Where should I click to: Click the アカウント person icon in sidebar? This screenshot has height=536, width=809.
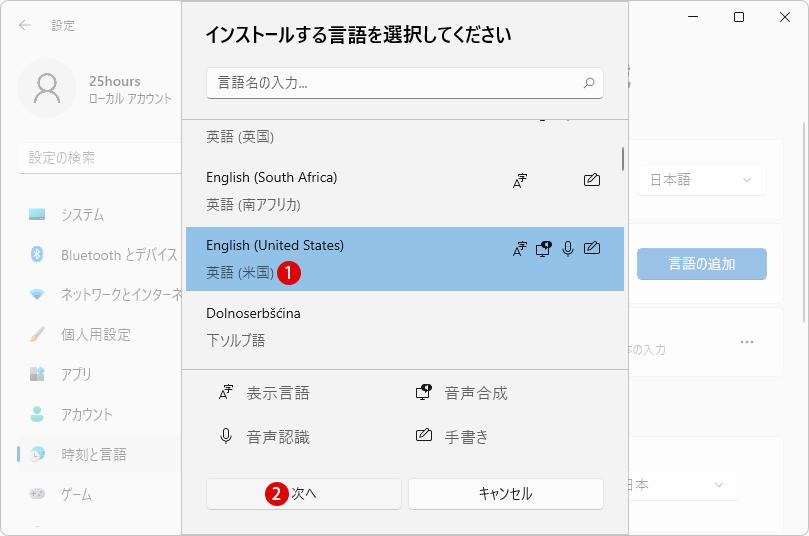tap(37, 414)
